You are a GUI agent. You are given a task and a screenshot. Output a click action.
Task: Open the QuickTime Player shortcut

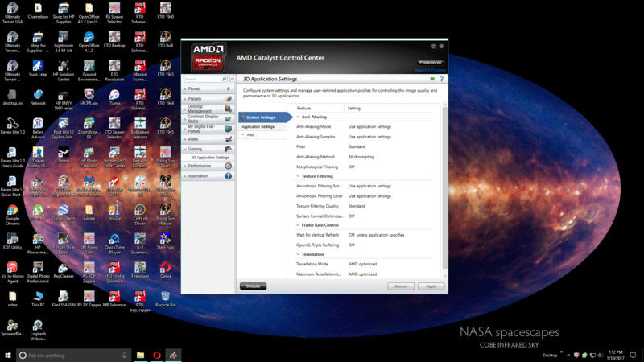[114, 244]
